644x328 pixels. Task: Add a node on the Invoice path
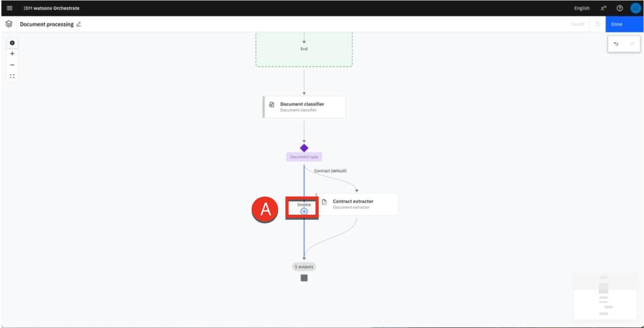(304, 212)
